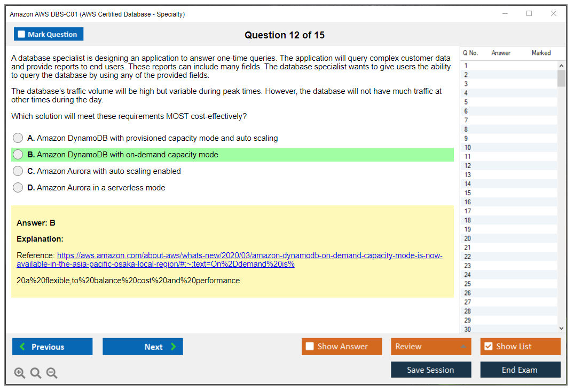Expand the Review dropdown menu
Viewport: 574px width, 392px height.
(463, 347)
